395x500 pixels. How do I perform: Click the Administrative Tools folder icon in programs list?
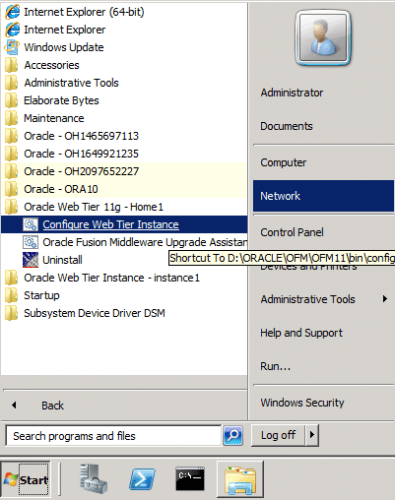click(x=12, y=83)
